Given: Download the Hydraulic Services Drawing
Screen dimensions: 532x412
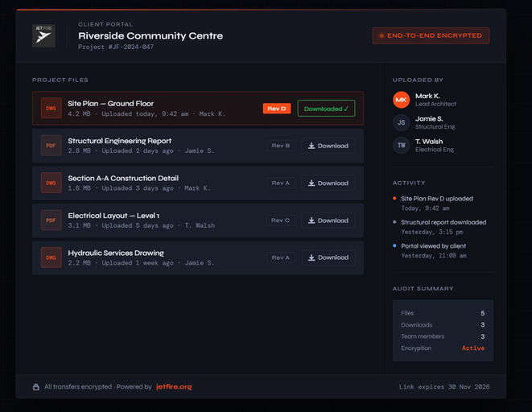Looking at the screenshot, I should [x=328, y=257].
